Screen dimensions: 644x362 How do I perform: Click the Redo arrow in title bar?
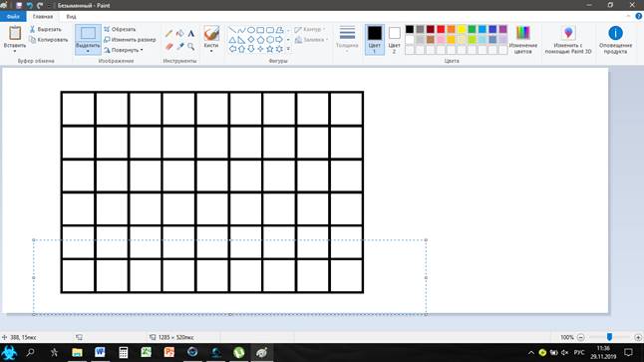click(40, 5)
